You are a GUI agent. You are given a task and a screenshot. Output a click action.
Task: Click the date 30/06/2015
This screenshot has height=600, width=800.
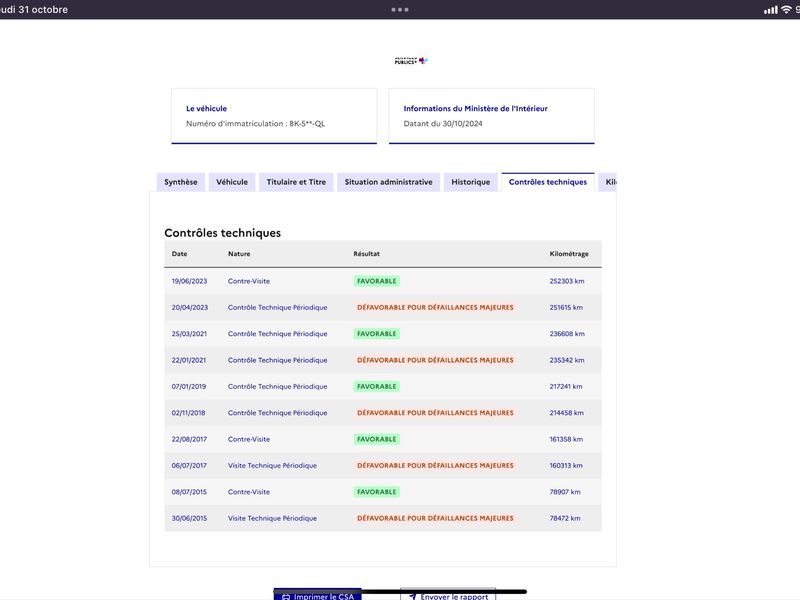pos(189,518)
